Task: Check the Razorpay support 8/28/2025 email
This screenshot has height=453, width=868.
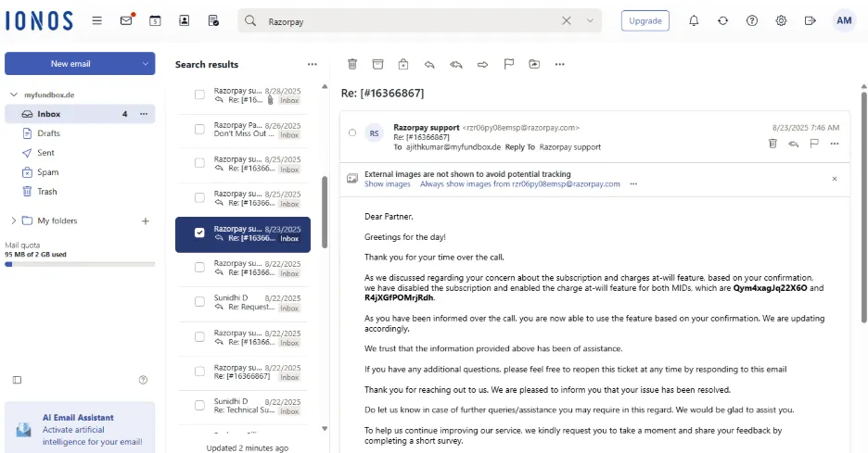Action: point(199,94)
